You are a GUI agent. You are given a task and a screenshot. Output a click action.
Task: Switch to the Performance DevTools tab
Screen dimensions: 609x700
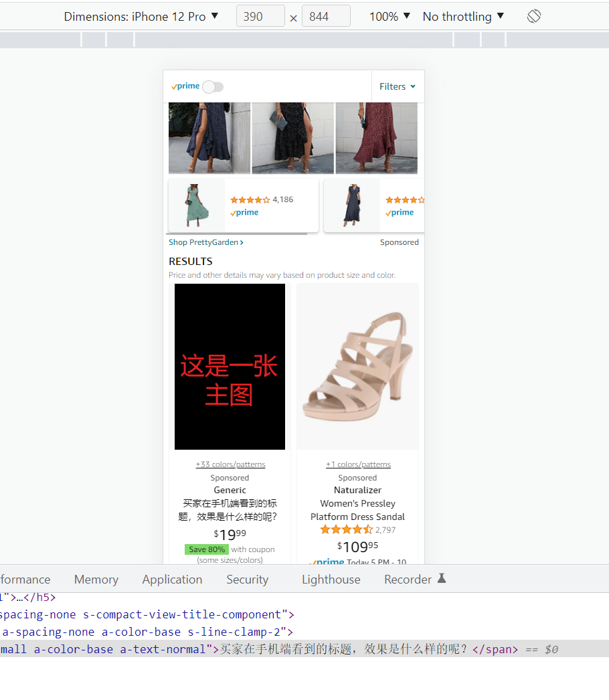pyautogui.click(x=25, y=580)
